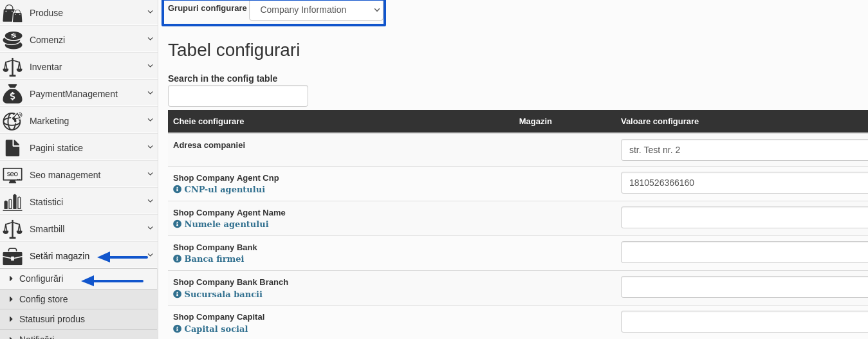Screen dimensions: 868x339
Task: Open Seo management menu item
Action: [78, 175]
